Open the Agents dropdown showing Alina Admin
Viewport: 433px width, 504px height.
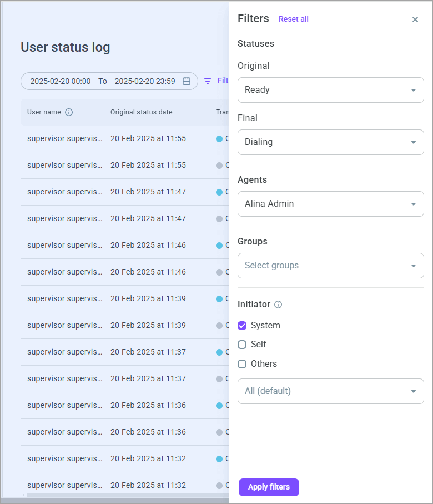pos(330,204)
